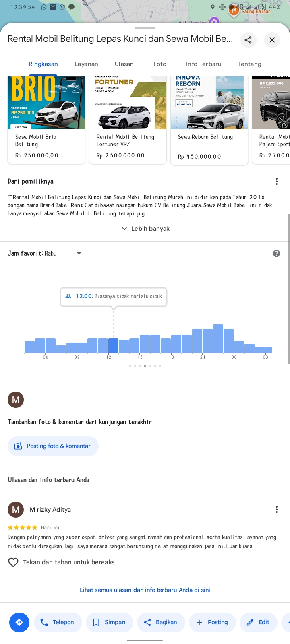Tap WhatsApp notification icon in status bar
290x644 pixels.
[x=43, y=7]
